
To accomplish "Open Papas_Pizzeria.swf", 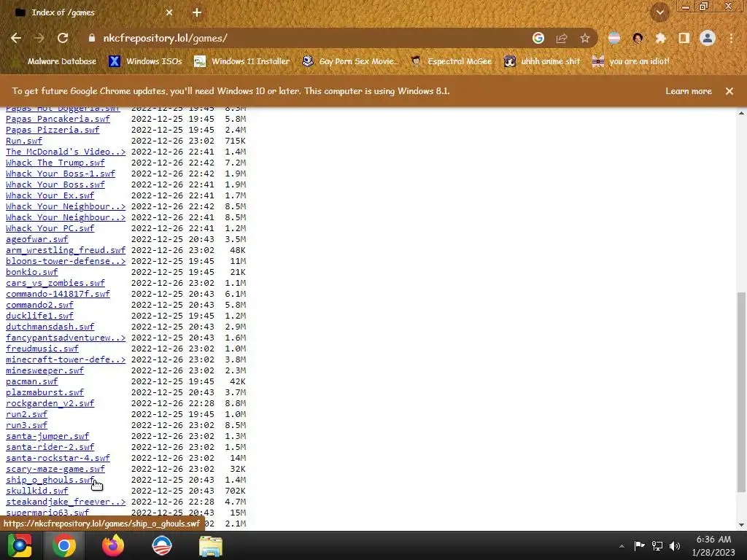I will click(x=53, y=130).
